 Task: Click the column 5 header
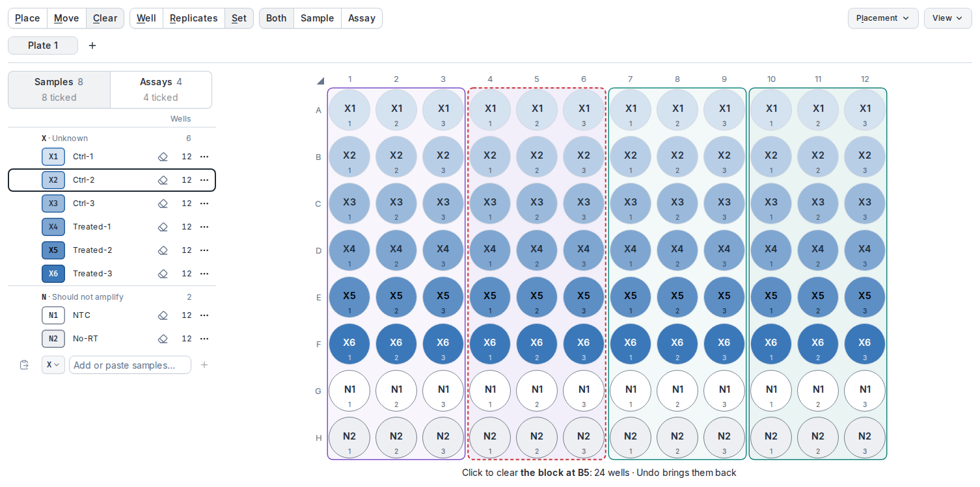click(x=537, y=79)
